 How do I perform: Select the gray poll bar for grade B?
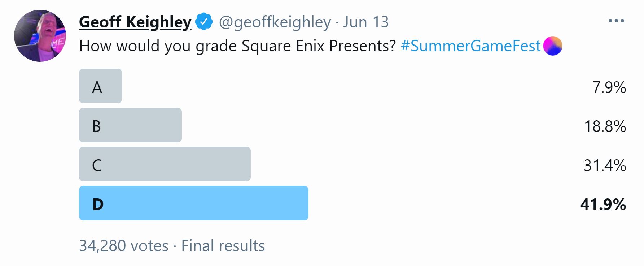[130, 125]
